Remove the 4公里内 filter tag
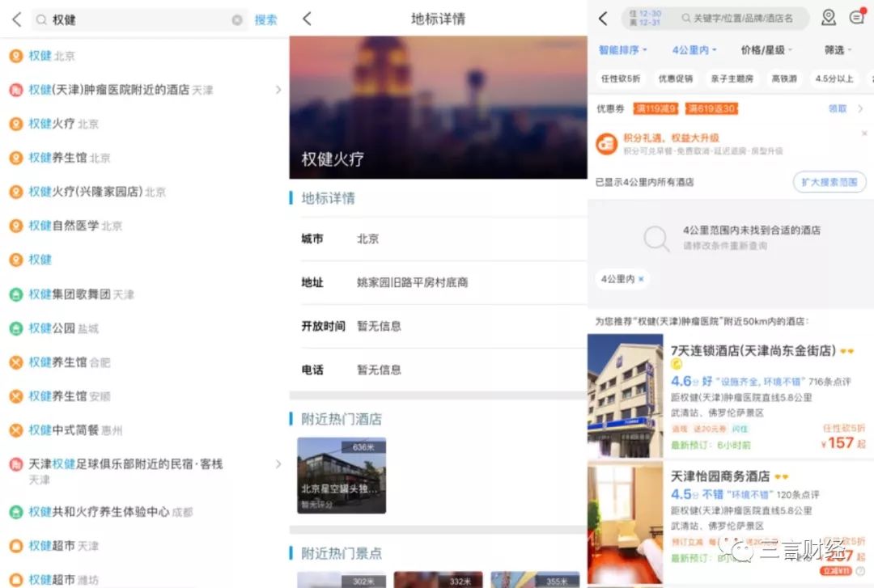This screenshot has height=588, width=874. (x=641, y=279)
